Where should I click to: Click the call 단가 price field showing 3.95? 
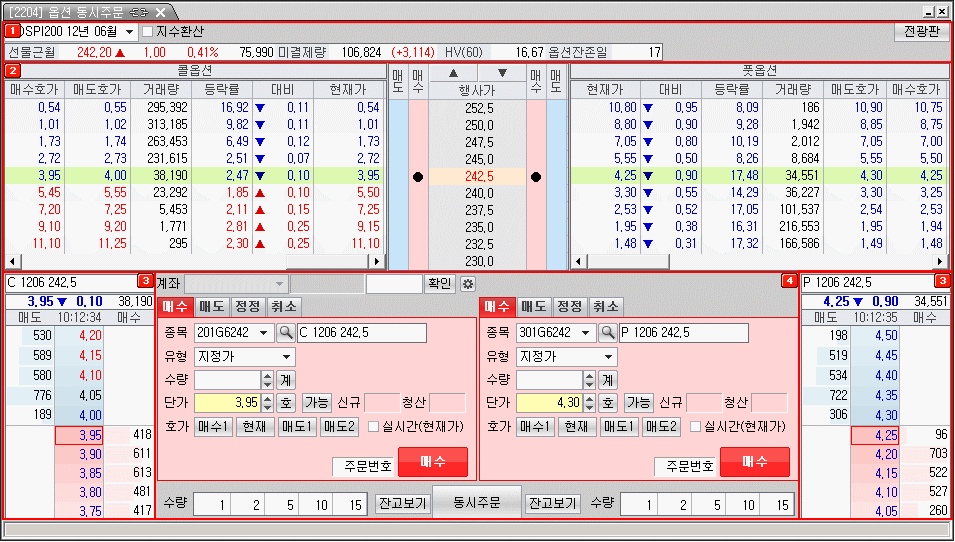click(x=227, y=403)
